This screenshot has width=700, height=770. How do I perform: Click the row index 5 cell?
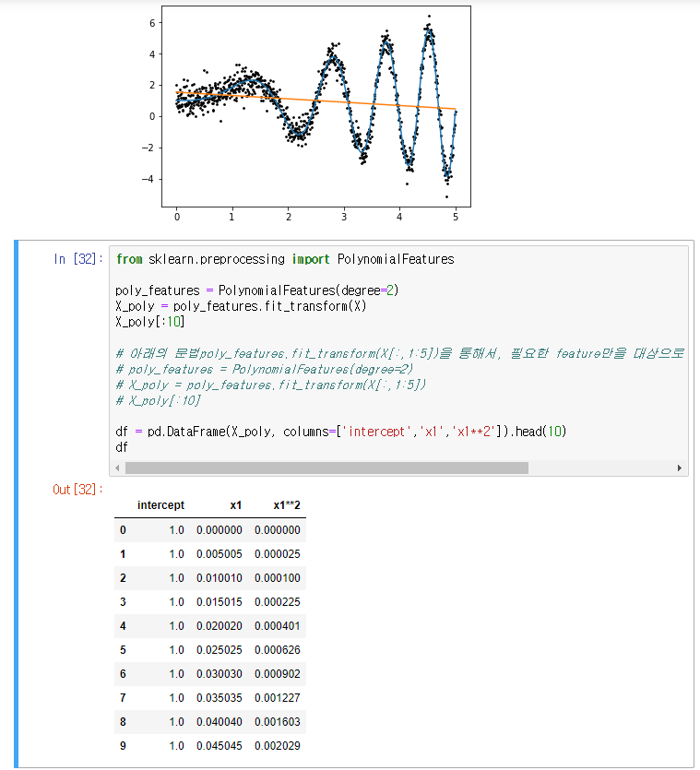click(123, 650)
